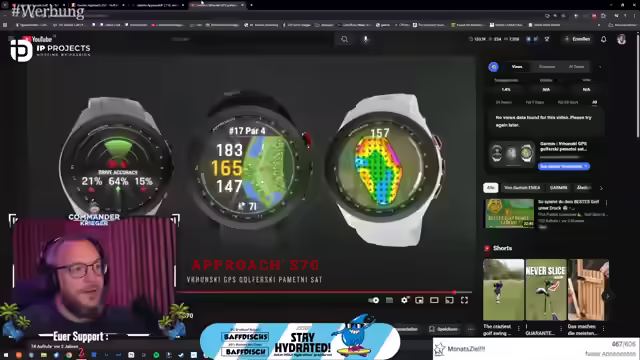Click the Erstellen create button
Viewport: 640px width, 360px height.
(578, 39)
